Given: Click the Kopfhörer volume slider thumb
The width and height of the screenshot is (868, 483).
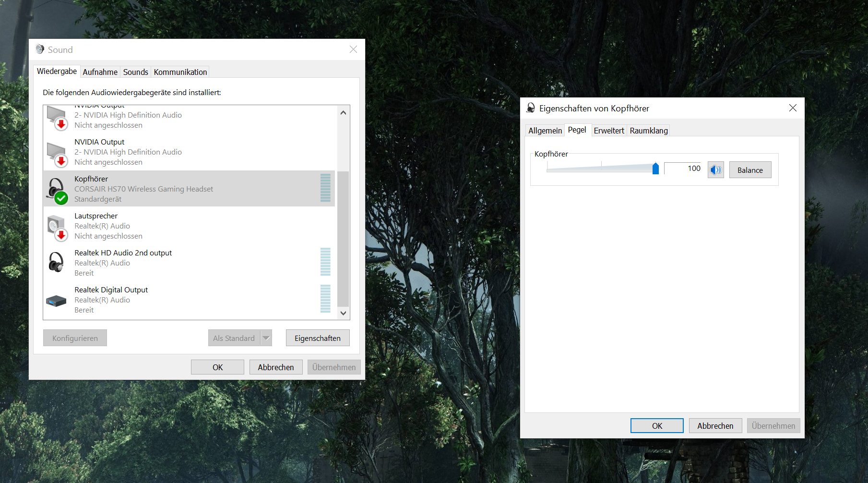Looking at the screenshot, I should coord(655,169).
